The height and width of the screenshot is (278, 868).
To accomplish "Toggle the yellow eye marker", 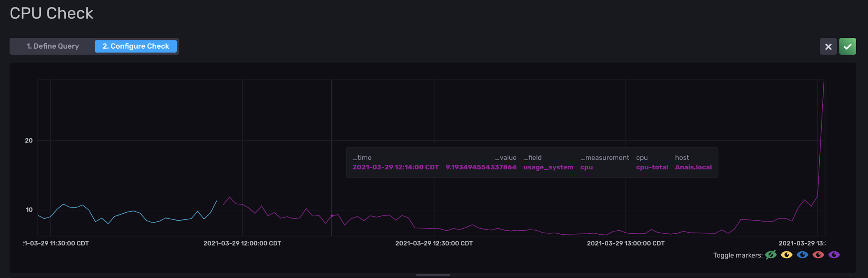I will [786, 255].
